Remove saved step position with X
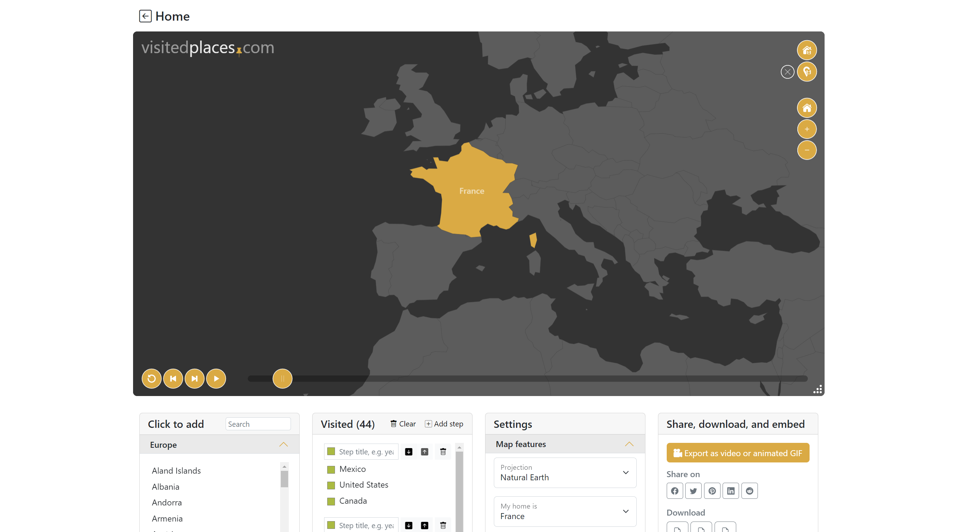 point(787,72)
